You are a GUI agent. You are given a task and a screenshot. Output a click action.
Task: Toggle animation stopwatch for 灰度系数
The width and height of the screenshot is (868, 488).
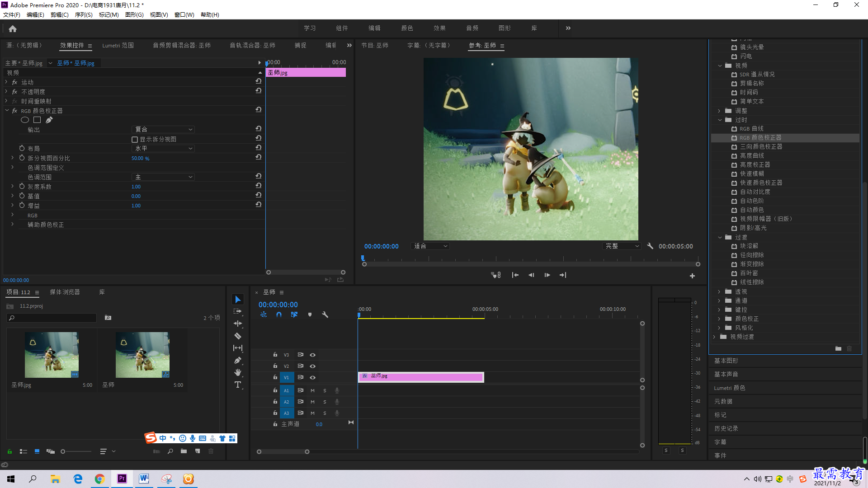coord(22,186)
